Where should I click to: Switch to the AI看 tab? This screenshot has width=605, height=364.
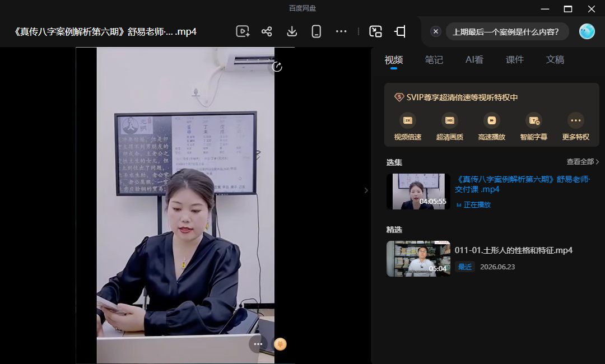coord(474,60)
